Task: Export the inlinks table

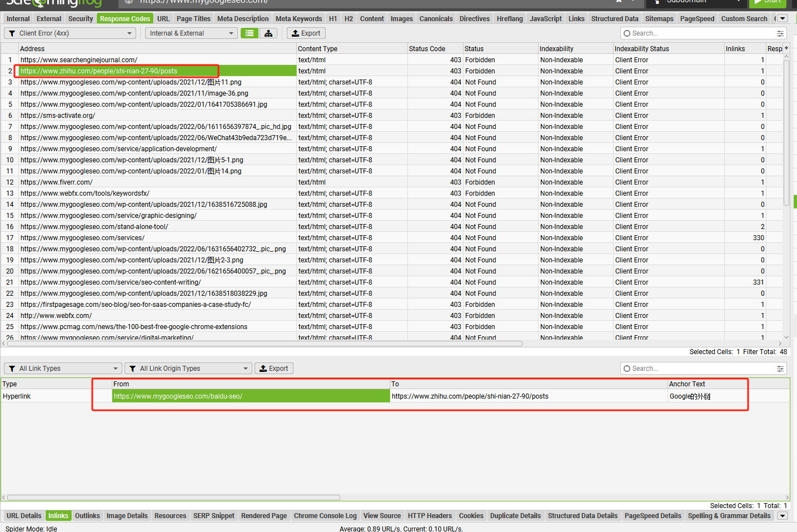Action: (274, 369)
